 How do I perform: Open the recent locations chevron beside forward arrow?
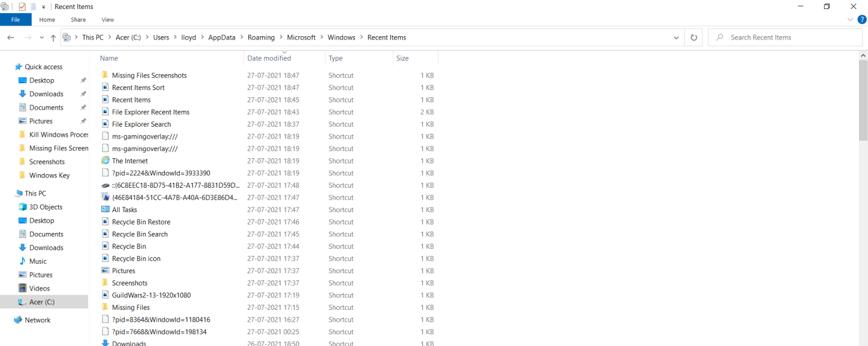coord(41,37)
